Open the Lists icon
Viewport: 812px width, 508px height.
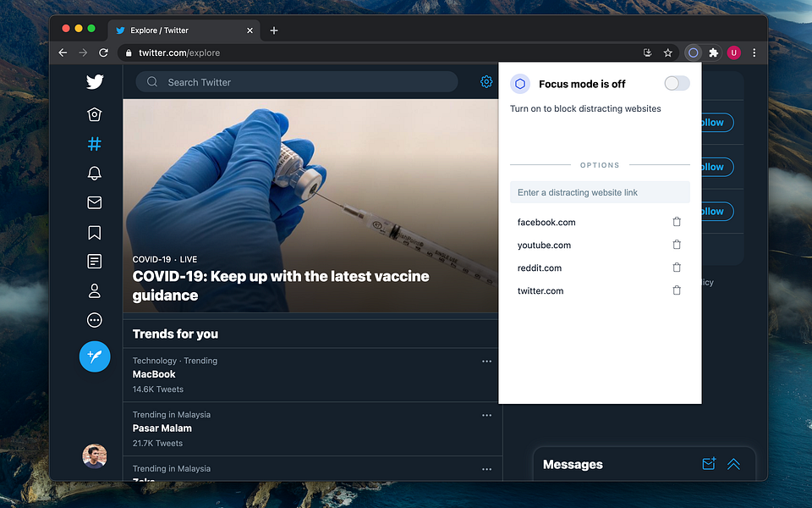click(x=94, y=262)
